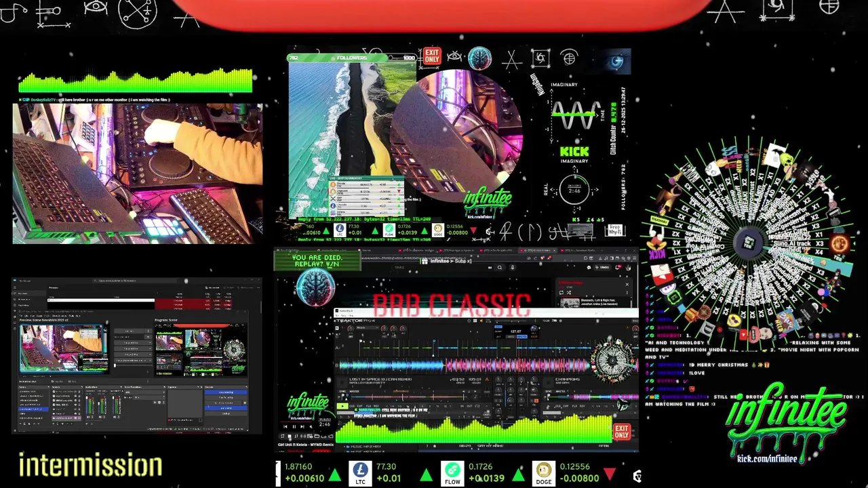Click the brain icon under 'YOU ARE DIED'
868x488 pixels.
pyautogui.click(x=316, y=287)
